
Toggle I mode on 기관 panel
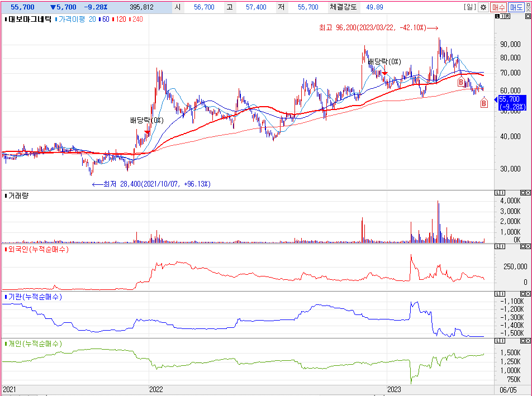click(502, 294)
